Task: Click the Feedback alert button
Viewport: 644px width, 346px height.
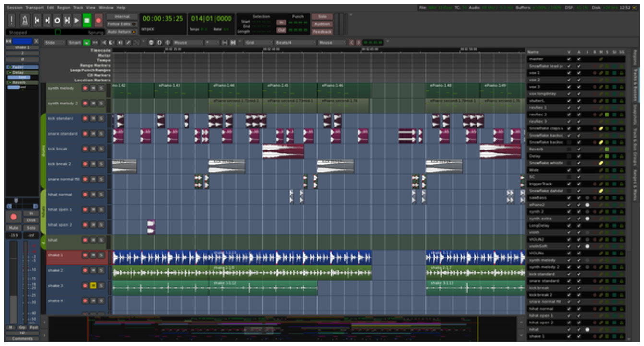Action: tap(322, 32)
